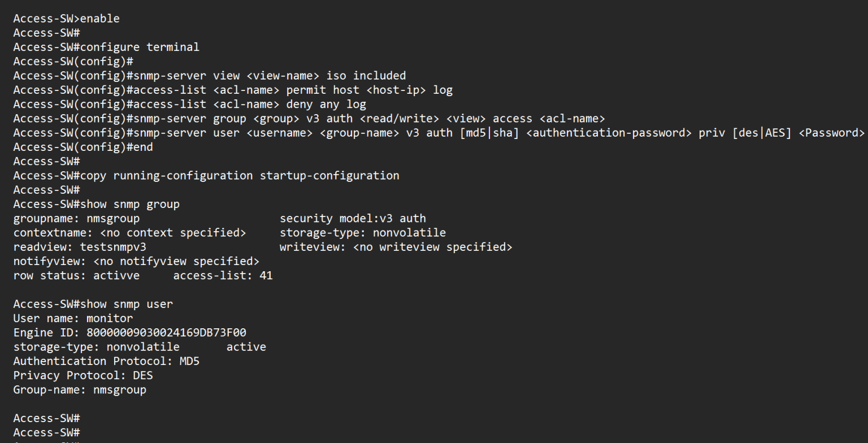
Task: Click the "Authentication Protocol: MD5" line
Action: click(x=106, y=361)
